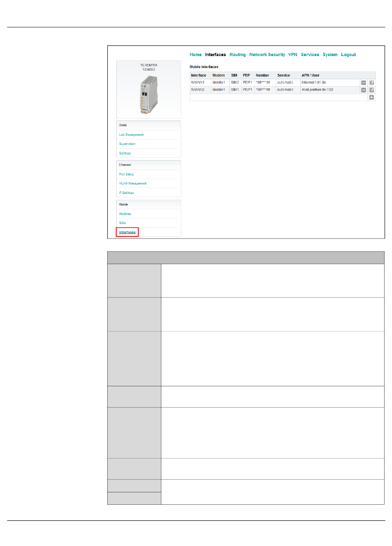Select the Interfaces menu item
This screenshot has height=546, width=392.
tap(215, 54)
